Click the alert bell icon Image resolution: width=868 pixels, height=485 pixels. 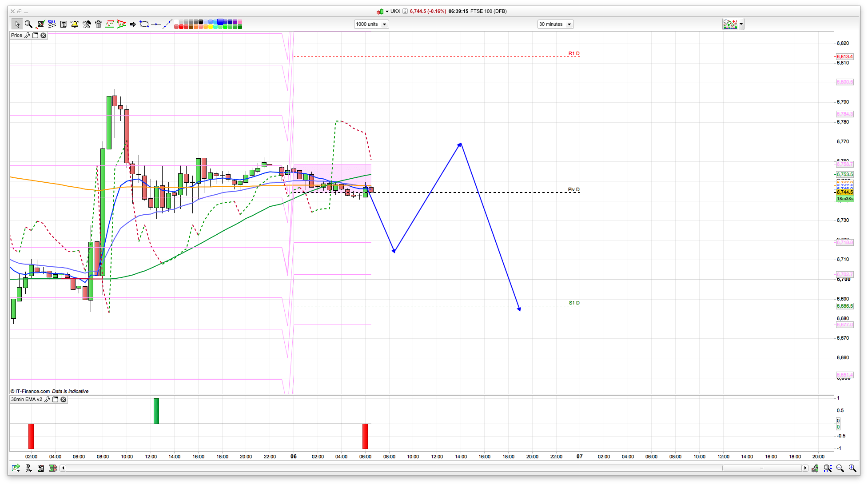coord(75,24)
